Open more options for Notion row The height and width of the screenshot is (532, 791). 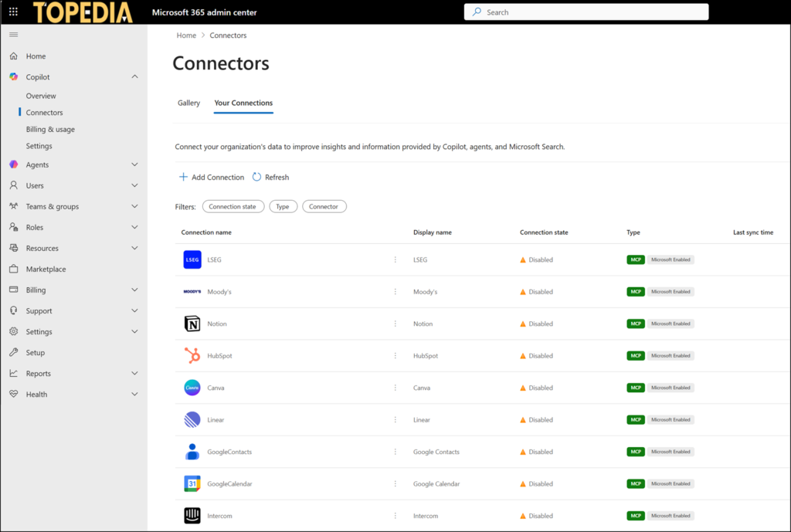pos(395,324)
